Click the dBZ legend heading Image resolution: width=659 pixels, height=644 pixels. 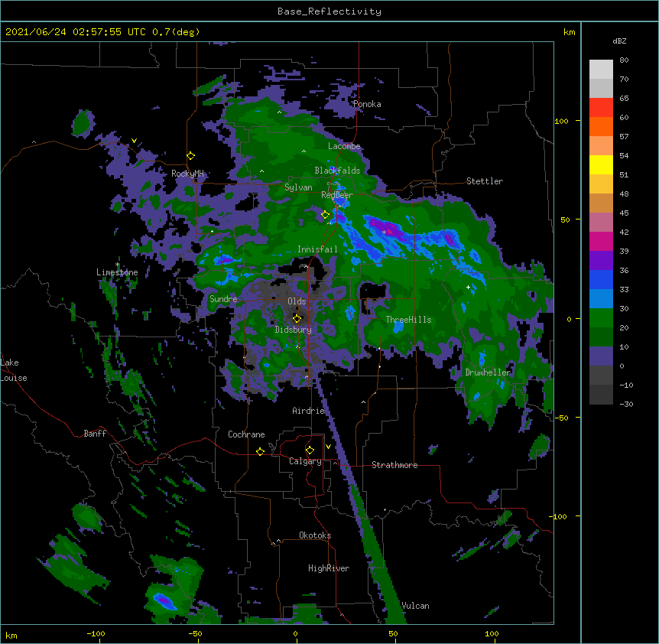click(x=619, y=41)
